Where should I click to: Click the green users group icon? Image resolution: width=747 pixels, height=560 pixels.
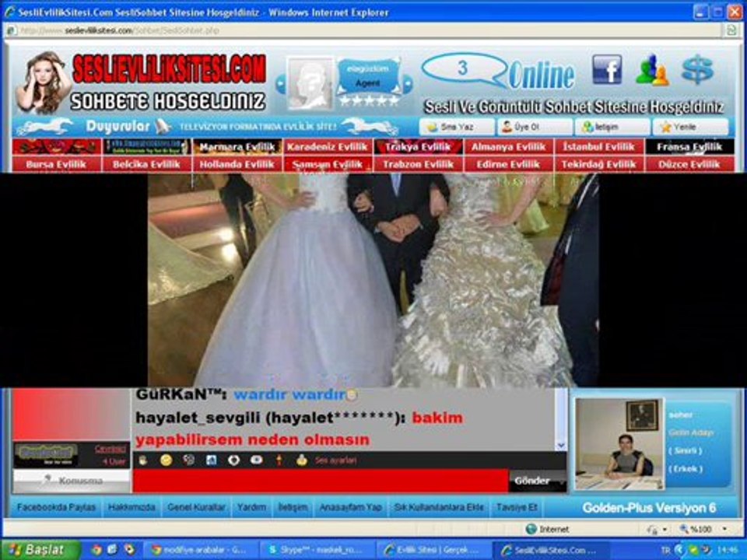[x=652, y=70]
